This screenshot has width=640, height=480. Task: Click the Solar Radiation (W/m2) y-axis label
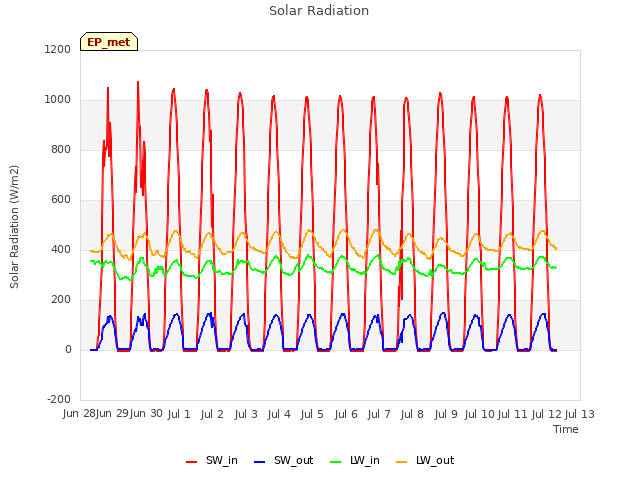[x=14, y=227]
